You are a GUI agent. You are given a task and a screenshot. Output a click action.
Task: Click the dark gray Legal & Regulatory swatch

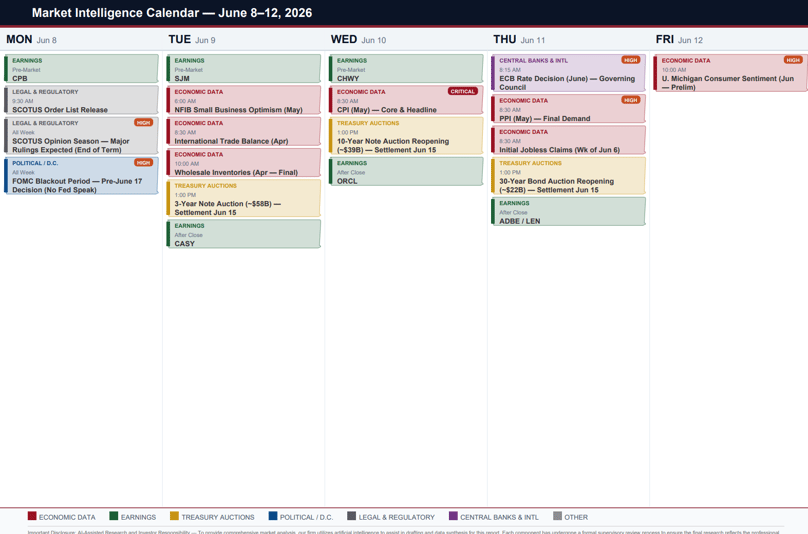point(351,516)
